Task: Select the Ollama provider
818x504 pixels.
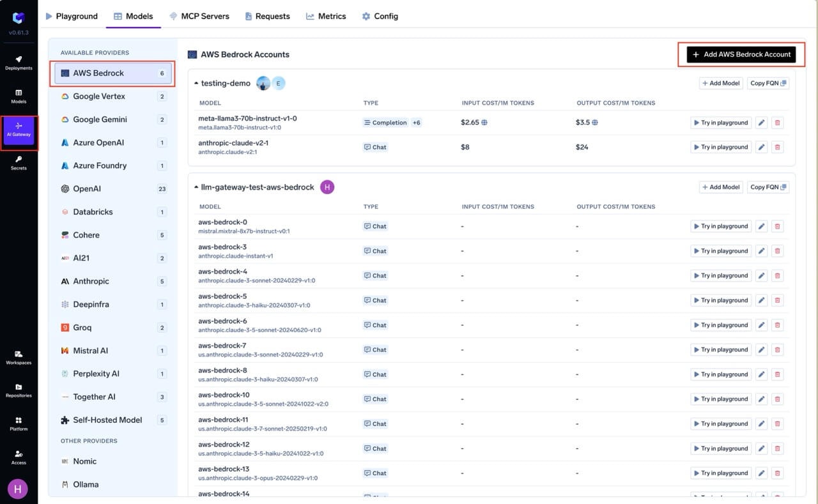Action: coord(113,484)
